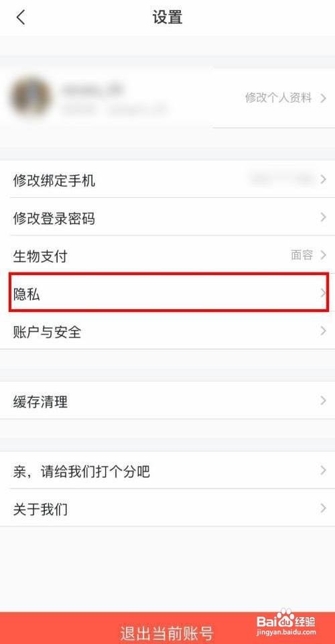Open 缓存清理 cache cleanup
This screenshot has height=644, width=335.
click(x=167, y=400)
